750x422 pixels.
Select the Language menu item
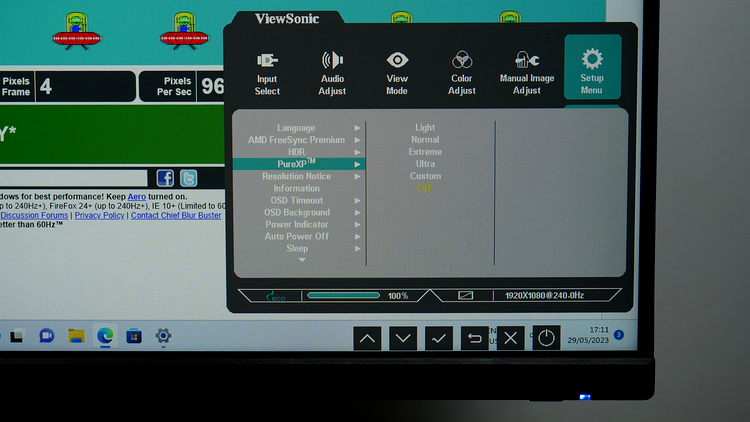[x=297, y=128]
